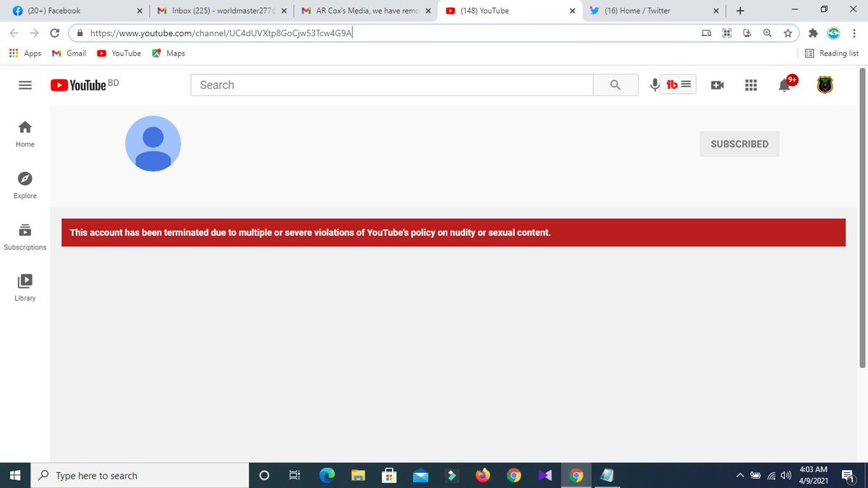The image size is (868, 488).
Task: Open the YouTube hamburger guide menu
Action: coord(25,85)
